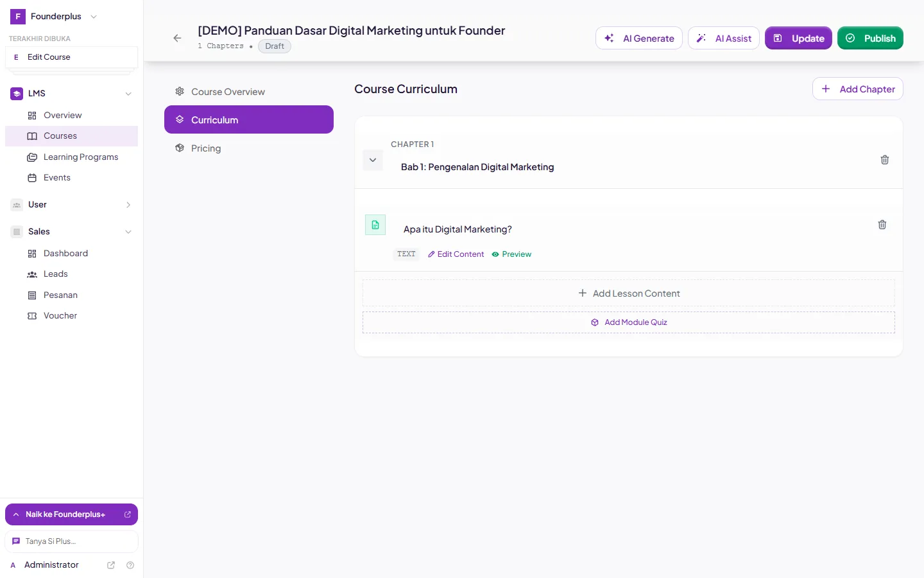The width and height of the screenshot is (924, 578).
Task: Expand the User sidebar group
Action: coord(71,205)
